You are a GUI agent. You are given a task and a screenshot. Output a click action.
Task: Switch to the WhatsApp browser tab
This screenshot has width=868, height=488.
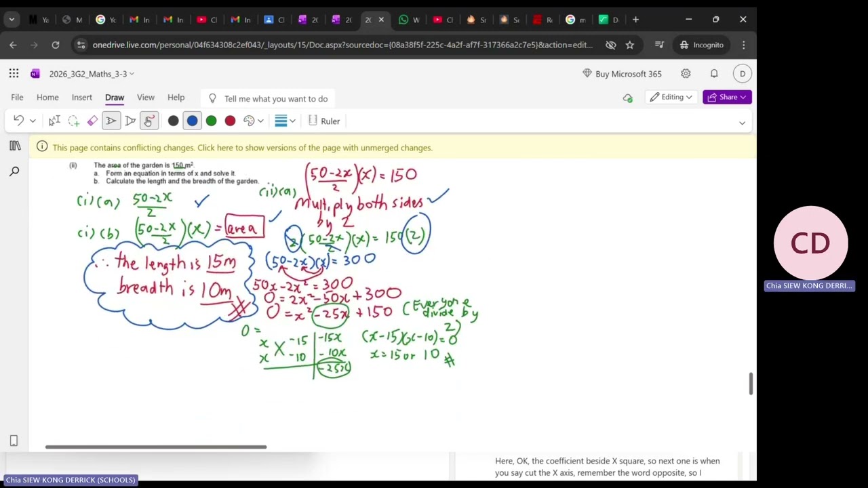[409, 20]
